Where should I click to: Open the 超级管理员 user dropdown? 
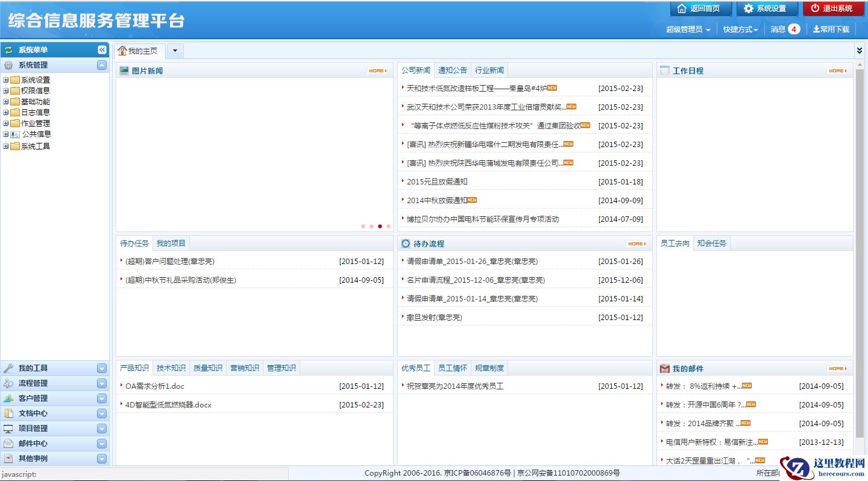coord(688,30)
